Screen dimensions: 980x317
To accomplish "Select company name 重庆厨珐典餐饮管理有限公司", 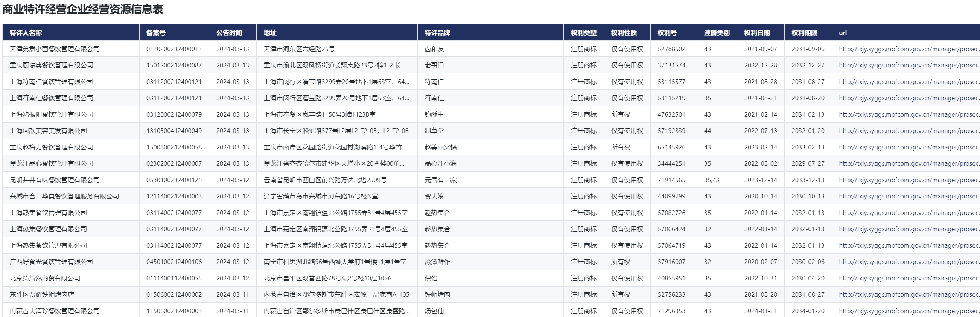I will pos(51,66).
